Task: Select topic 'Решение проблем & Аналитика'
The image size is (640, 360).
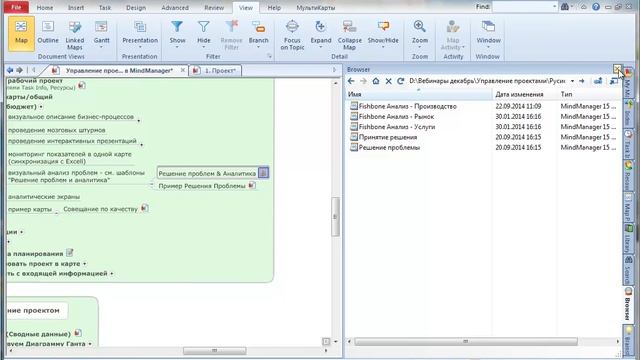Action: [x=207, y=173]
